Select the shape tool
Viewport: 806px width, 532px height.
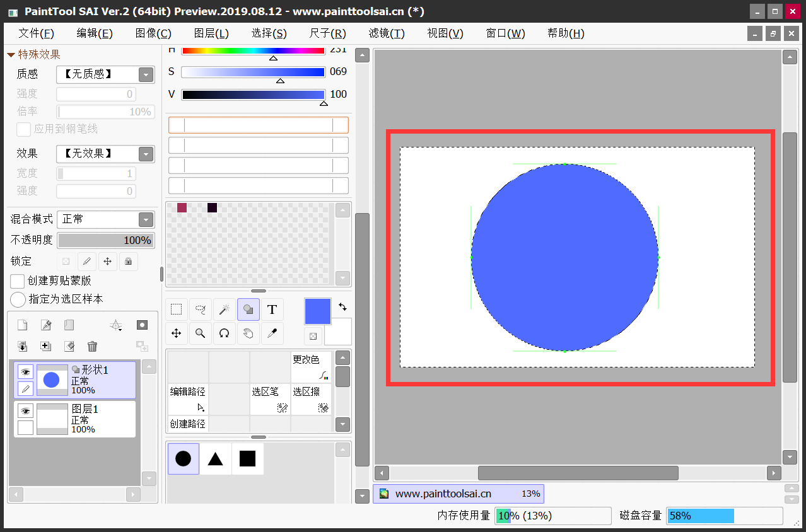tap(248, 309)
